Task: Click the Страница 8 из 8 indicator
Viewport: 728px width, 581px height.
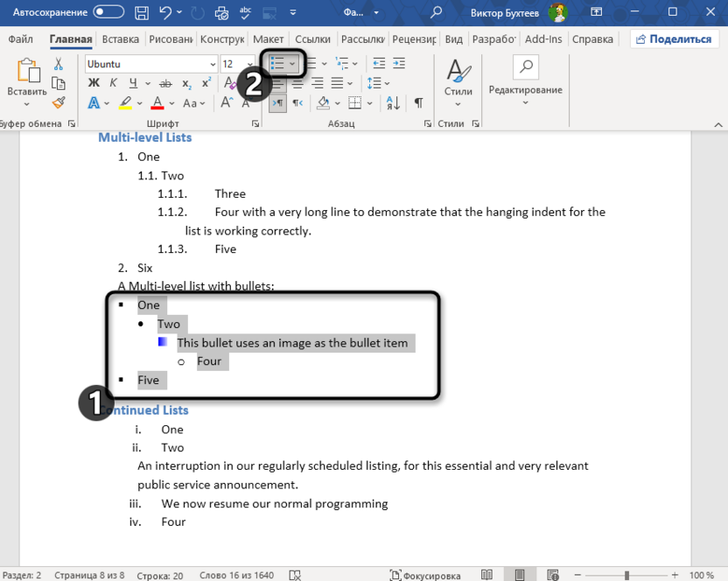Action: click(x=89, y=575)
